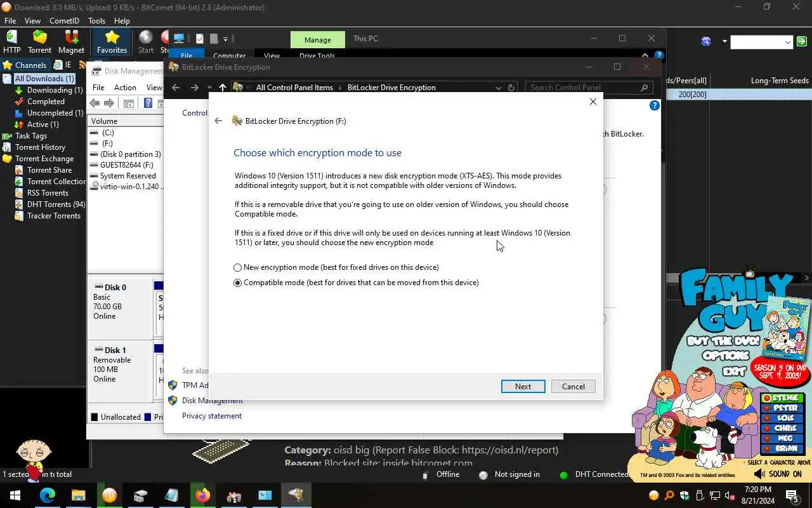Open BitComet search engine dropdown
This screenshot has width=812, height=508.
tap(724, 42)
